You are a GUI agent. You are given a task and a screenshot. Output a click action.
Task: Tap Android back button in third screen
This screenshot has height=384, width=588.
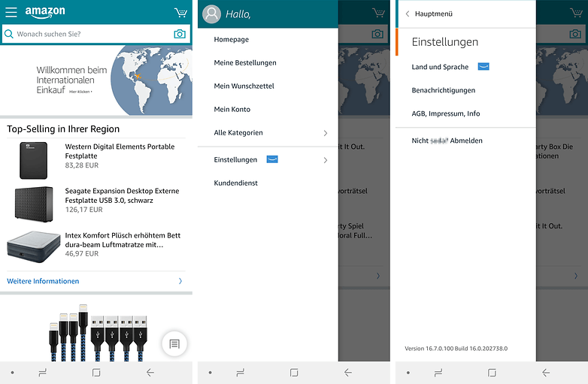[546, 373]
